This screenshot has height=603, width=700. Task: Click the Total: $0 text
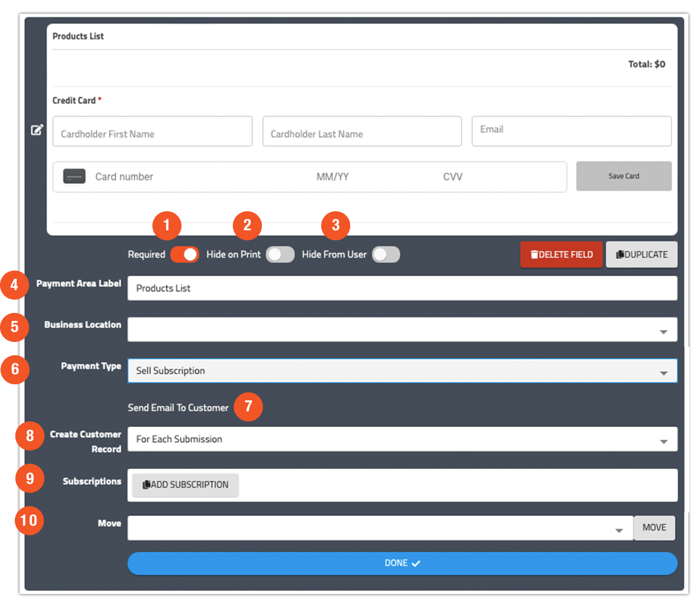coord(647,64)
